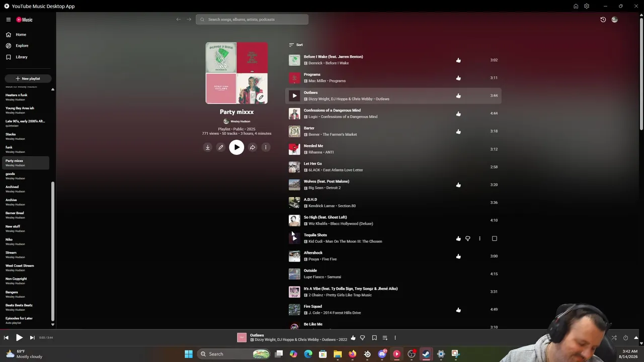Dislike the Tequila Shots track
This screenshot has height=362, width=644.
point(468,238)
